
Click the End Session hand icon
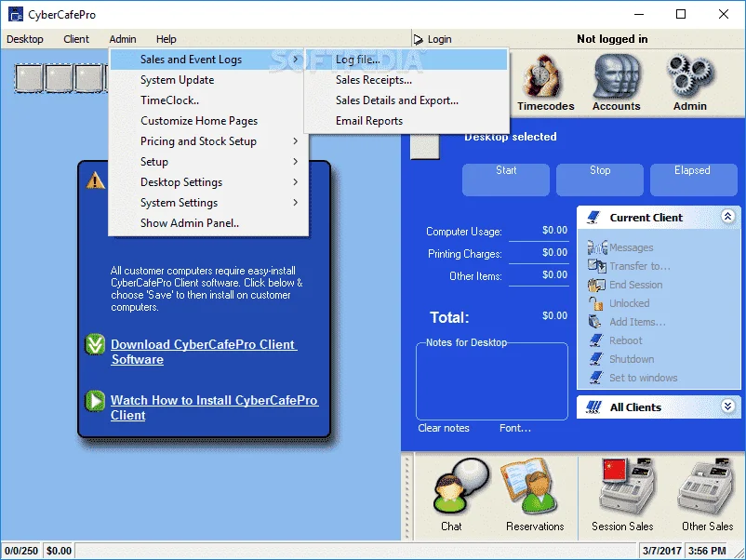pyautogui.click(x=596, y=285)
